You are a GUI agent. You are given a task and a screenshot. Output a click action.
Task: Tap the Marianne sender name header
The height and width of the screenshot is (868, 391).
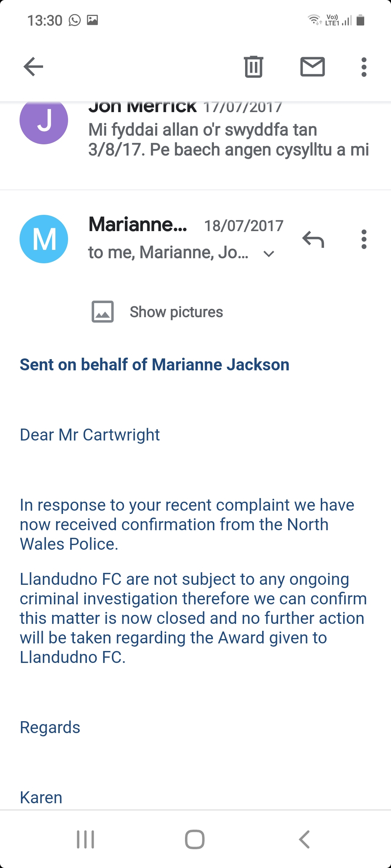point(138,225)
